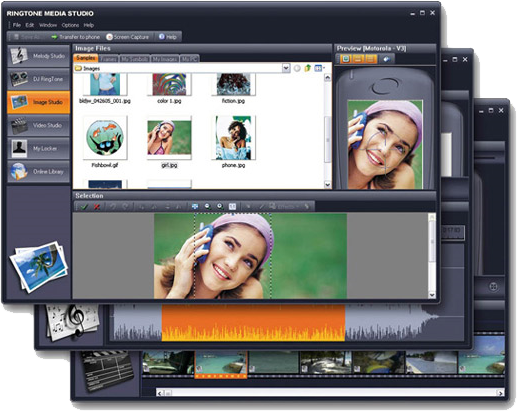Apply selection with green checkmark
The width and height of the screenshot is (517, 411).
pyautogui.click(x=84, y=207)
